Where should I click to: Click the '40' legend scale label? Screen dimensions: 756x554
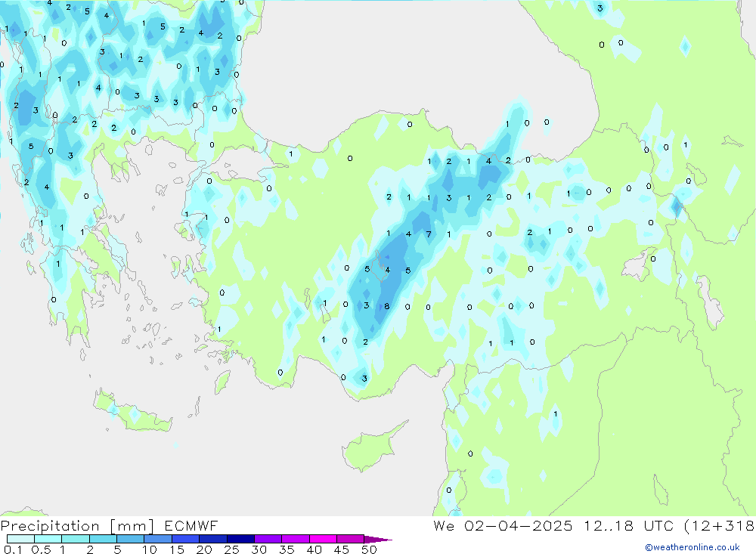click(x=314, y=549)
